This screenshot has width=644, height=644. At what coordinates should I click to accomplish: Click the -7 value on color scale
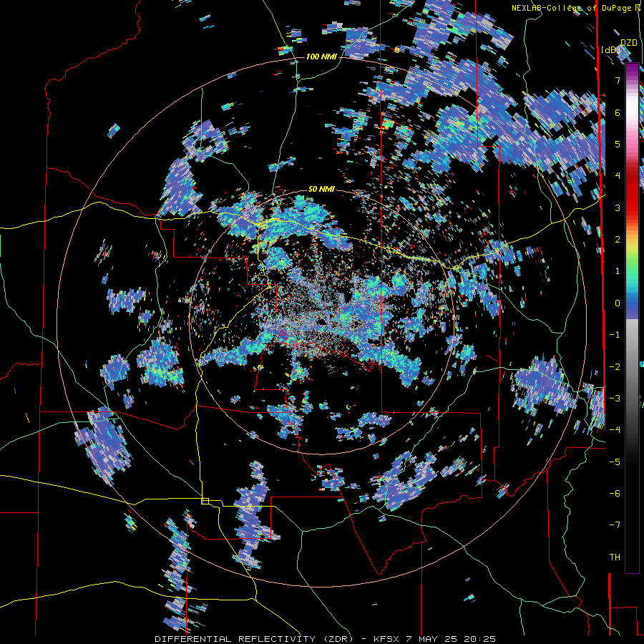tap(615, 525)
